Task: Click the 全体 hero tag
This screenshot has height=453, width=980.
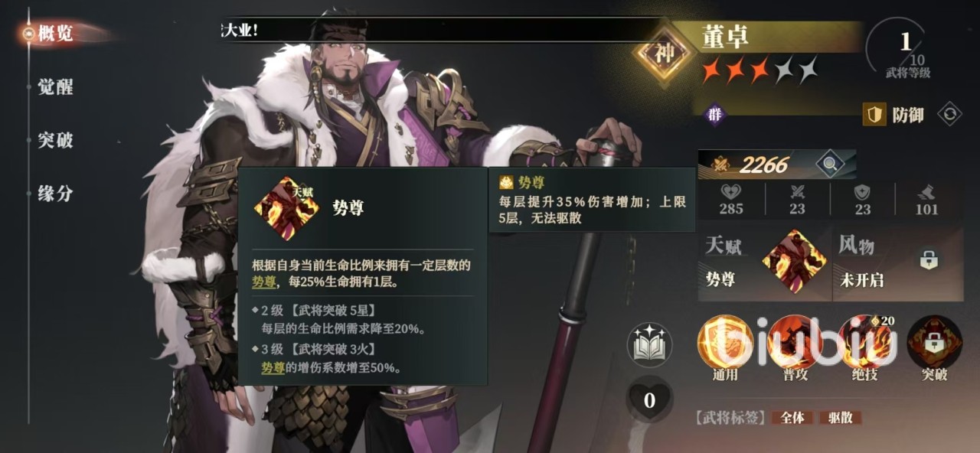Action: tap(793, 418)
